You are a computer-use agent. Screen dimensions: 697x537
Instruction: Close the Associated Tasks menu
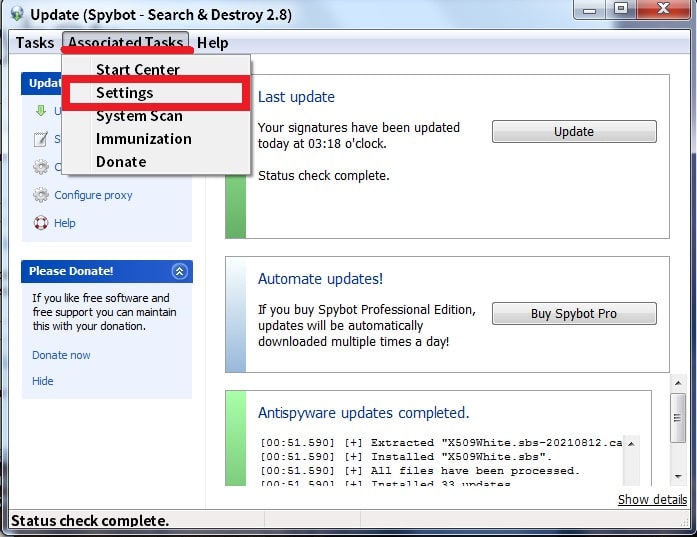click(126, 42)
